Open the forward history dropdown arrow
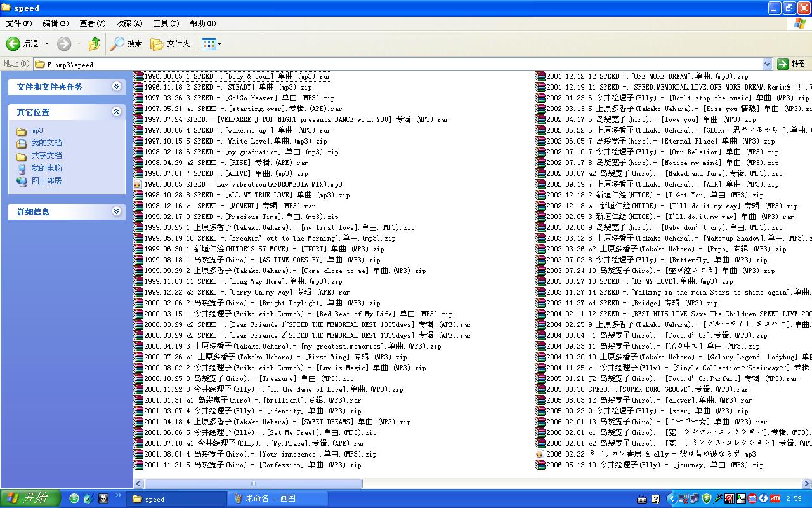The image size is (812, 508). pyautogui.click(x=79, y=44)
